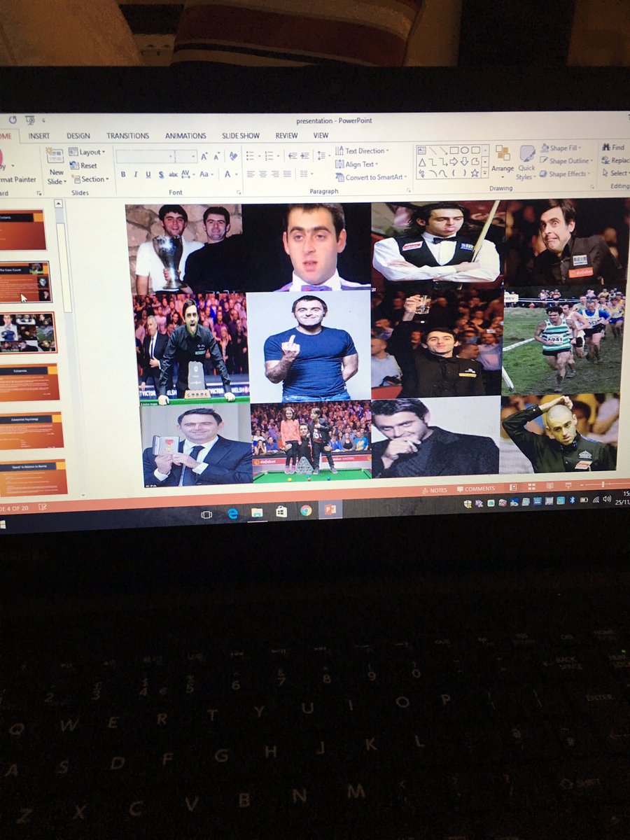Image resolution: width=630 pixels, height=840 pixels.
Task: Open the SLIDE SHOW ribbon tab
Action: pyautogui.click(x=241, y=136)
